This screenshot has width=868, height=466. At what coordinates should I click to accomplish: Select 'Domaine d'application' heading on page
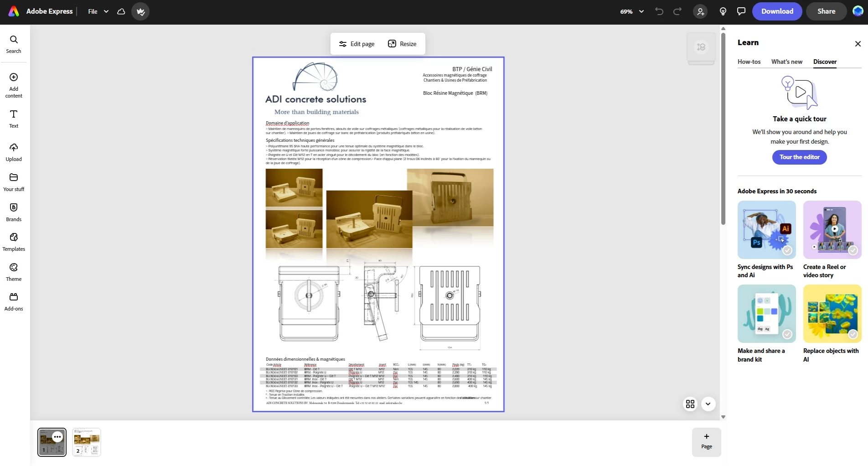(x=288, y=123)
